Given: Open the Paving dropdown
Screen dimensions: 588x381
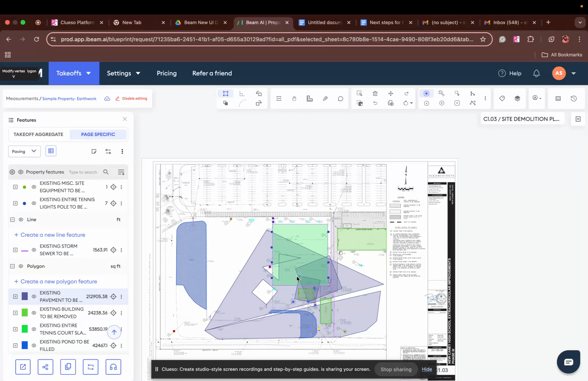Looking at the screenshot, I should [x=24, y=151].
